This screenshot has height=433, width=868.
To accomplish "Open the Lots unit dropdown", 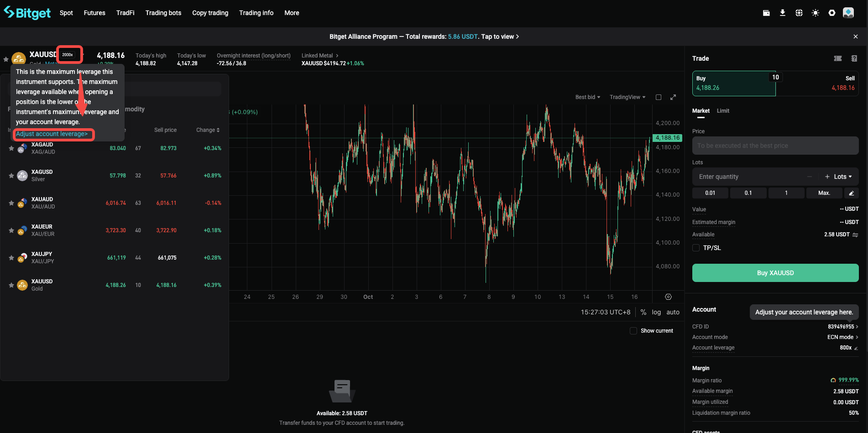I will (x=843, y=177).
